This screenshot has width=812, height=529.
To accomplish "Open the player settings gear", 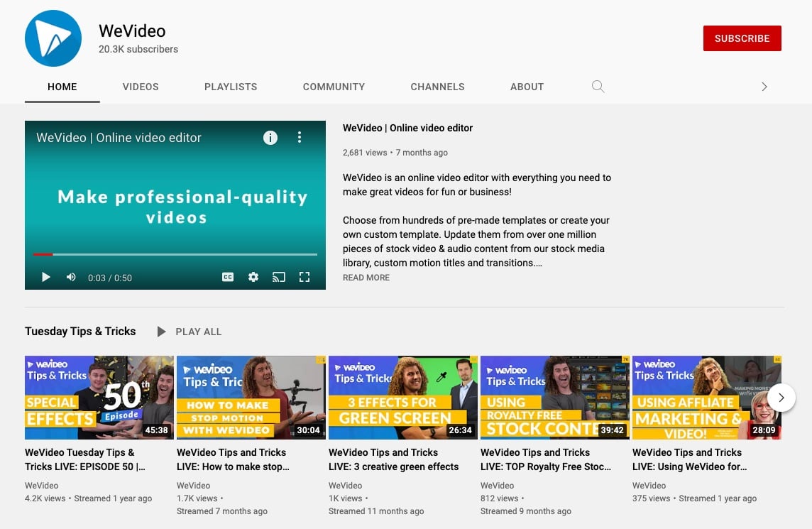I will [x=253, y=278].
